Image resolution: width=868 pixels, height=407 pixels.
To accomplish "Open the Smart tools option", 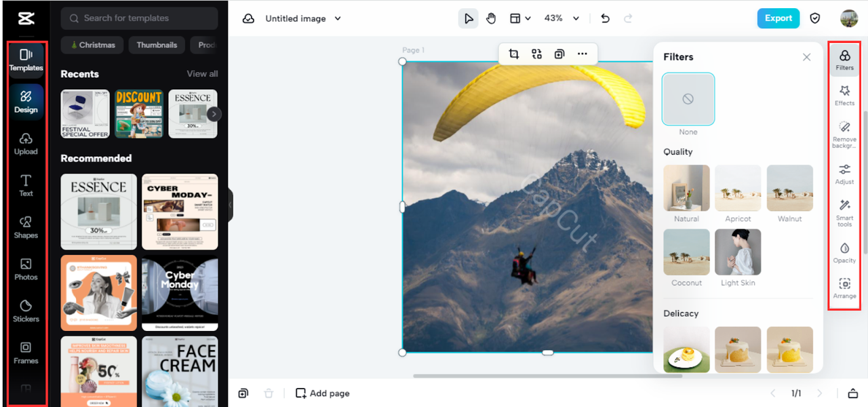I will click(x=844, y=212).
